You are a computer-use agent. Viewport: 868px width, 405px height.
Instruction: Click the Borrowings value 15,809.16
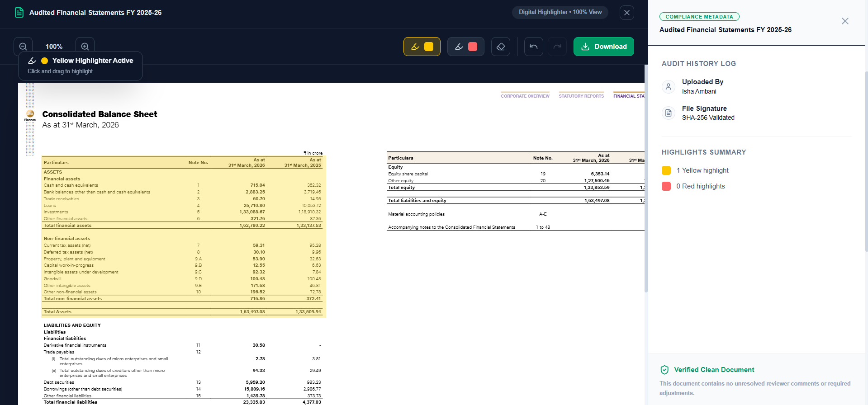(254, 389)
